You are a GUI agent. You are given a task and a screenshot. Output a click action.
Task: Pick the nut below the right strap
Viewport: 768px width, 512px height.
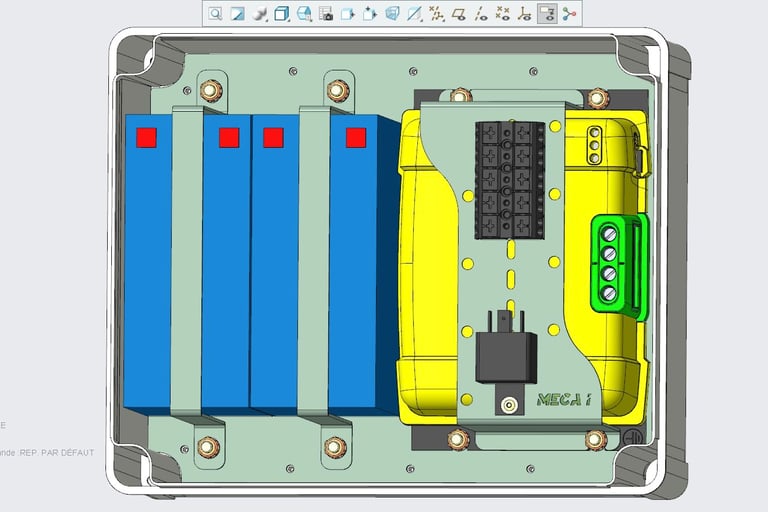point(335,447)
